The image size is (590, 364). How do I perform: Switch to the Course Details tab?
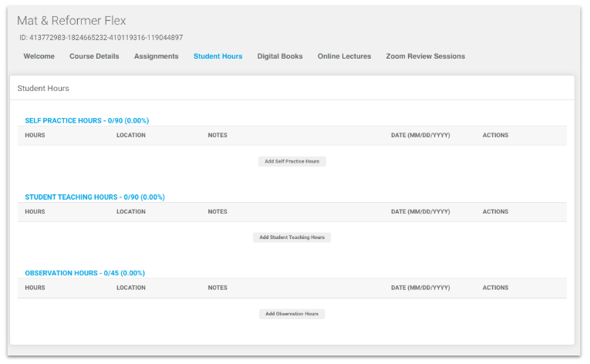click(x=94, y=56)
